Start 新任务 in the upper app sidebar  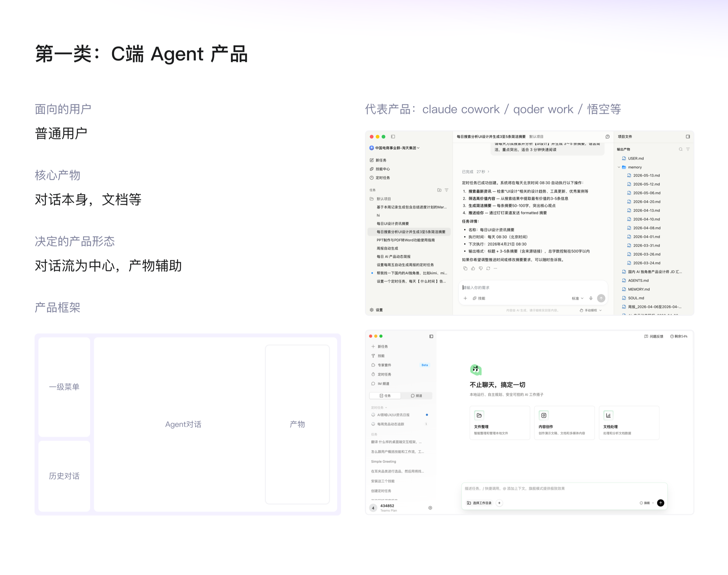[378, 160]
